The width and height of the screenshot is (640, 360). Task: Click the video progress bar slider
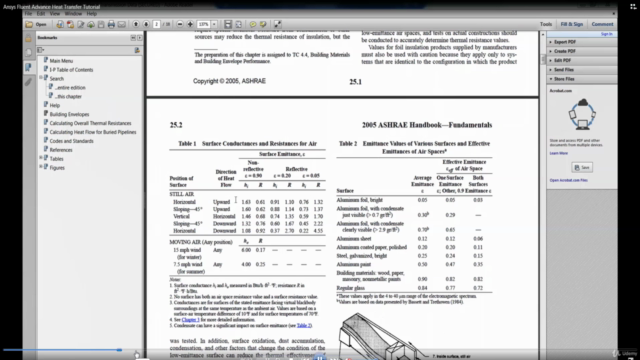(119, 350)
